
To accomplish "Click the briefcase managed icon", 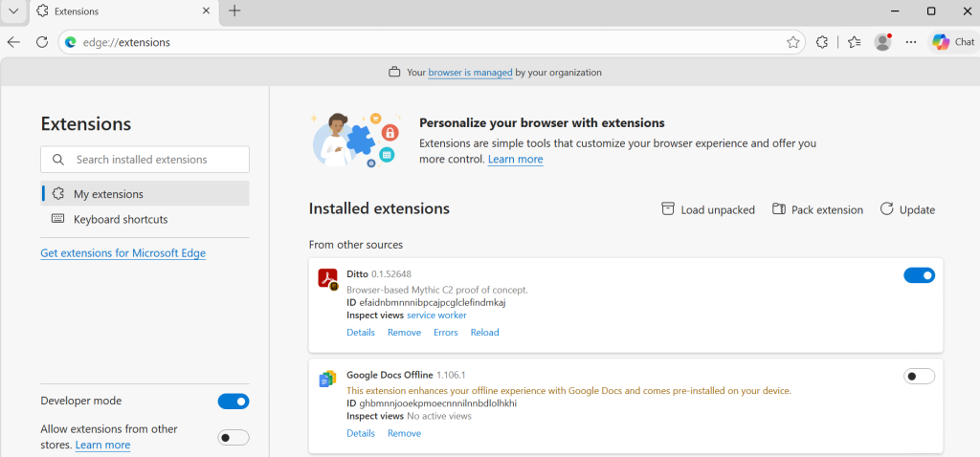I will tap(394, 73).
